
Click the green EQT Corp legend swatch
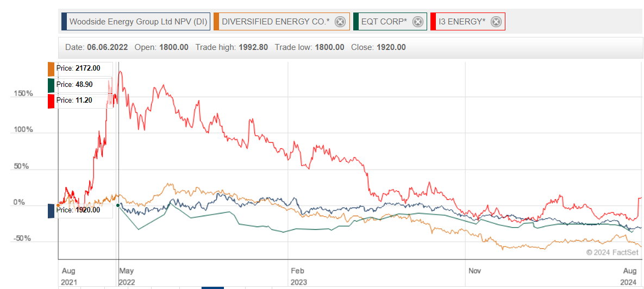pyautogui.click(x=355, y=22)
